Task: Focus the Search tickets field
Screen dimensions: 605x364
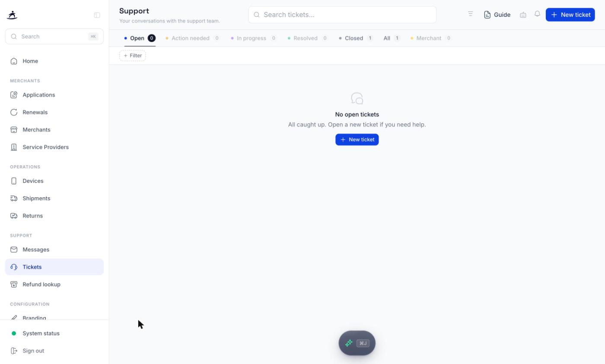Action: [342, 15]
